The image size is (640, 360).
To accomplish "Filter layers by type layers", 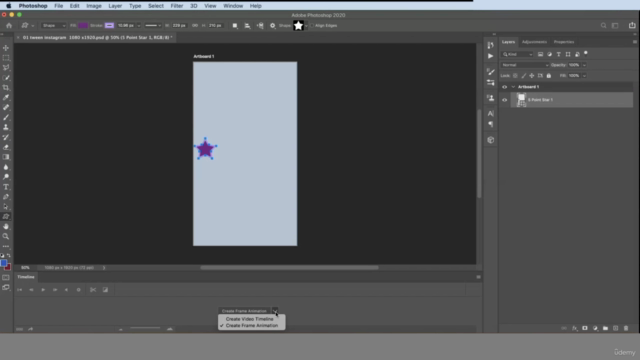I will [559, 54].
